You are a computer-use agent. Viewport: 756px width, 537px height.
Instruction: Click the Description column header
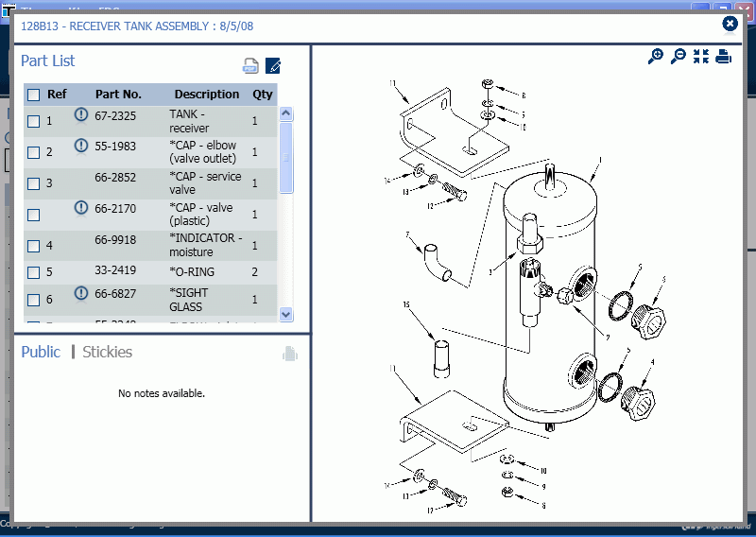pos(207,95)
